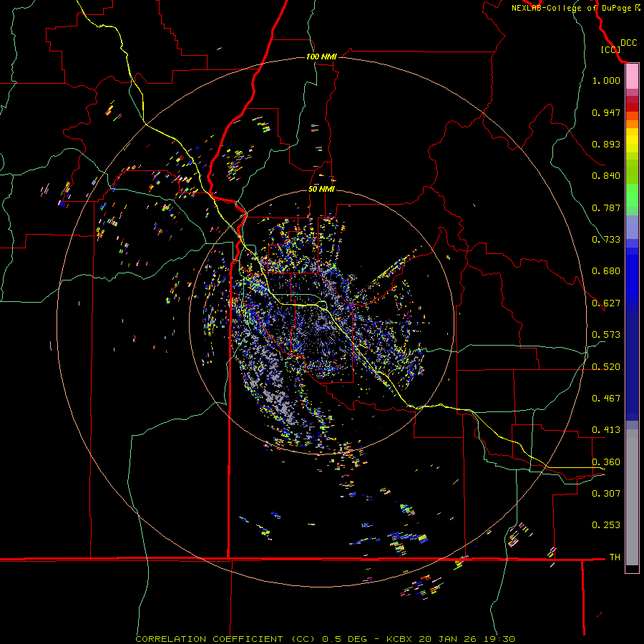The image size is (644, 644).
Task: Click the 0.840 scale value
Action: tap(606, 176)
